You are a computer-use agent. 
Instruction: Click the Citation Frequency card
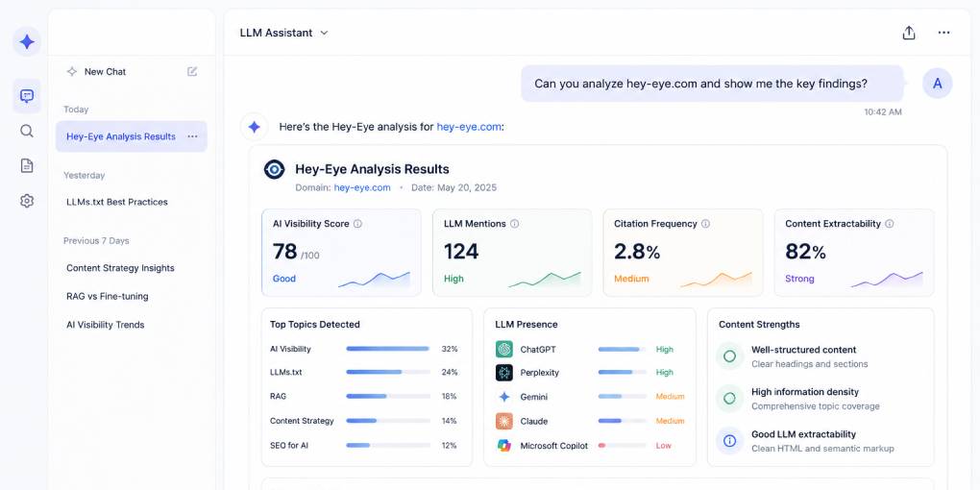tap(683, 253)
